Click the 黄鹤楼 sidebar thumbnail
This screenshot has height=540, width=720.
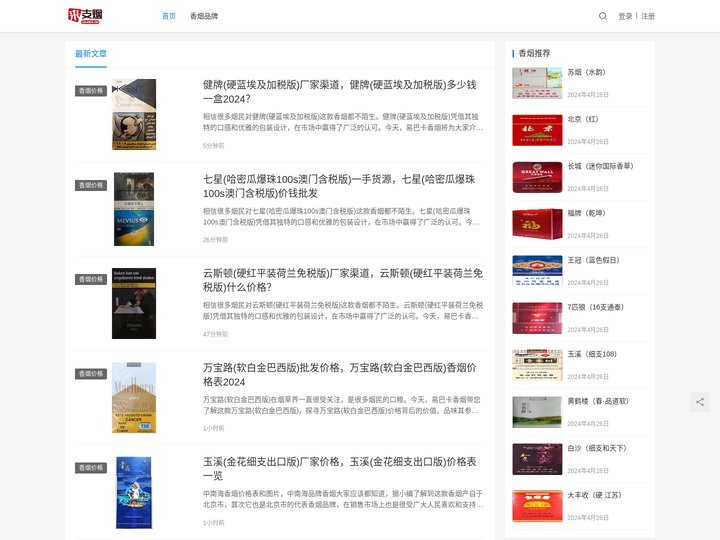coord(537,412)
